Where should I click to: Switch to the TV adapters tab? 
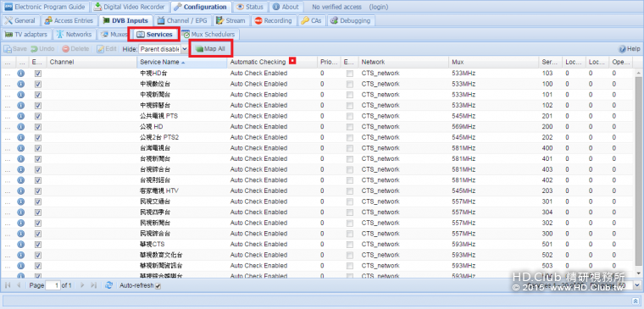[x=26, y=35]
